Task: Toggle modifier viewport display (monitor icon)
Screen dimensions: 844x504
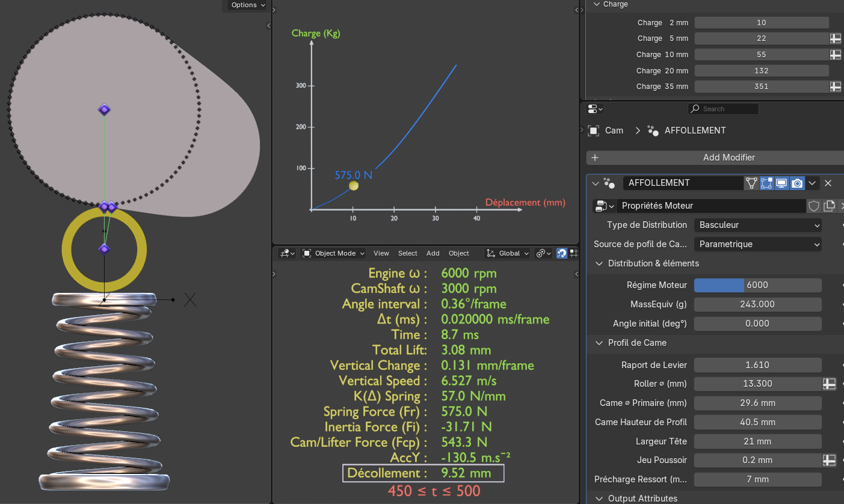Action: click(x=781, y=183)
